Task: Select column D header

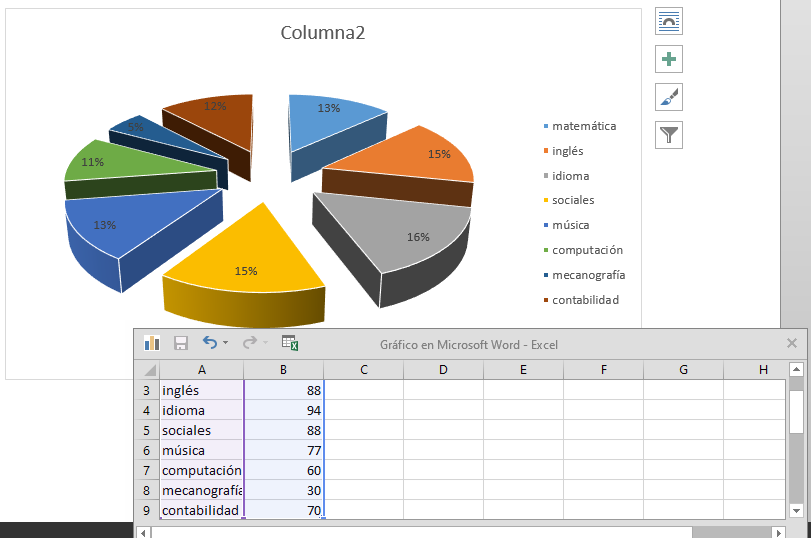Action: pos(443,370)
